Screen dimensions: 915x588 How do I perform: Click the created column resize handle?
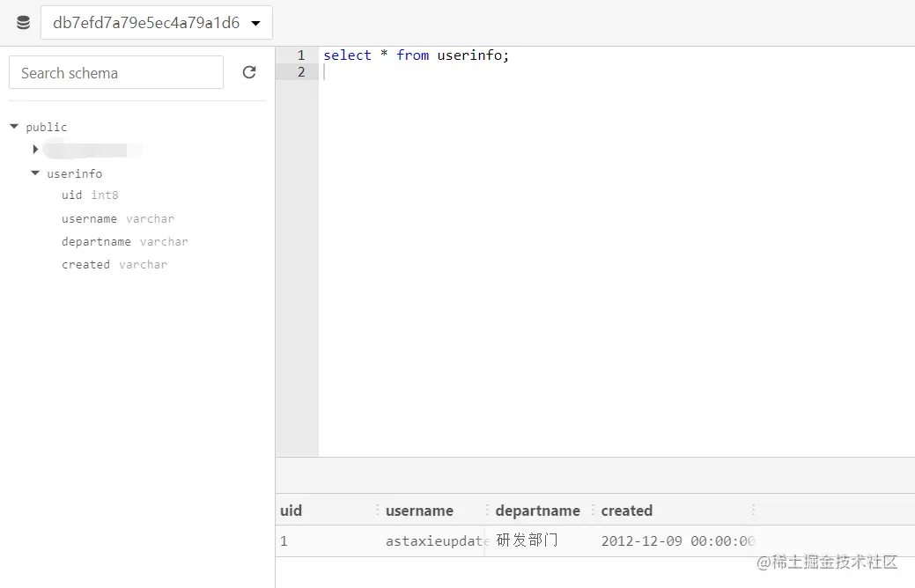pos(753,511)
